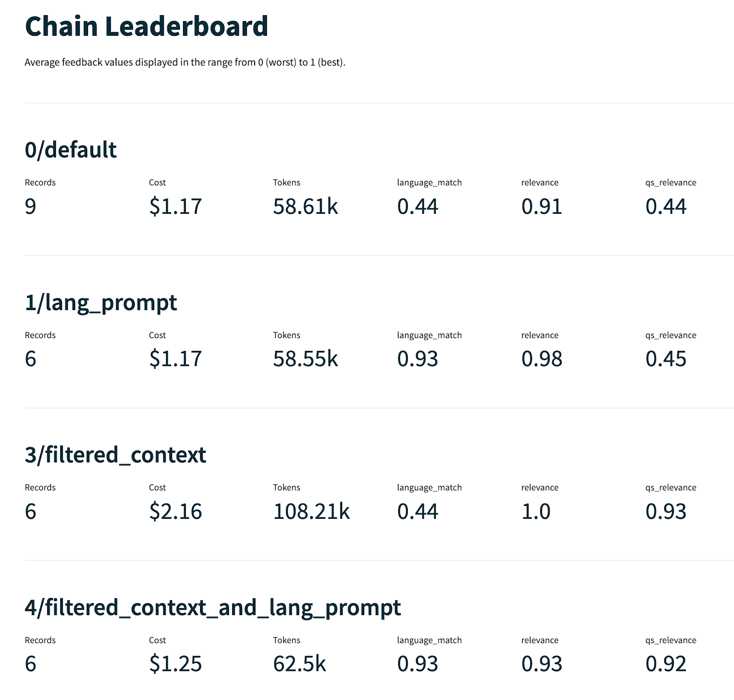Image resolution: width=734 pixels, height=700 pixels.
Task: Click the 0.45 qs_relevance score for 1/lang_prompt
Action: (666, 359)
